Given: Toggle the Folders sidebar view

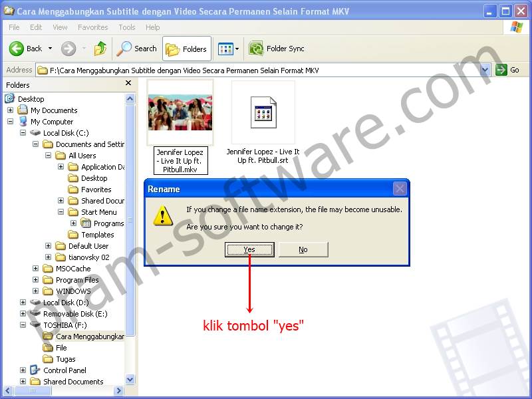Looking at the screenshot, I should click(187, 49).
